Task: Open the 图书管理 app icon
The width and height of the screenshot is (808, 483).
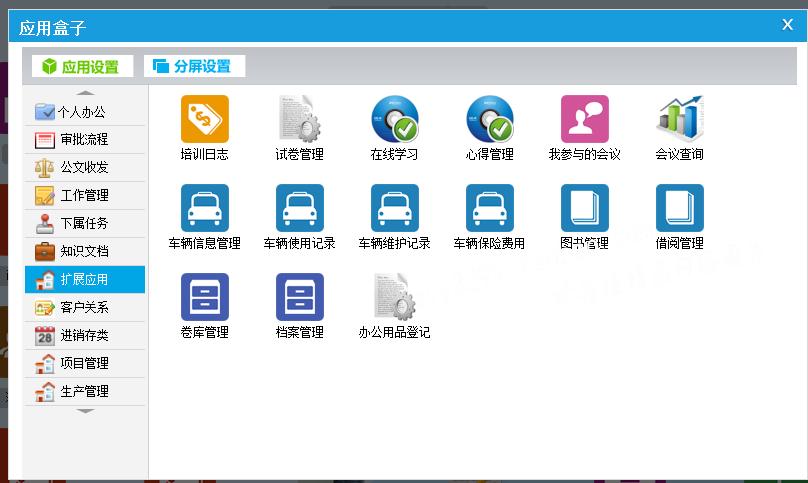Action: 584,209
